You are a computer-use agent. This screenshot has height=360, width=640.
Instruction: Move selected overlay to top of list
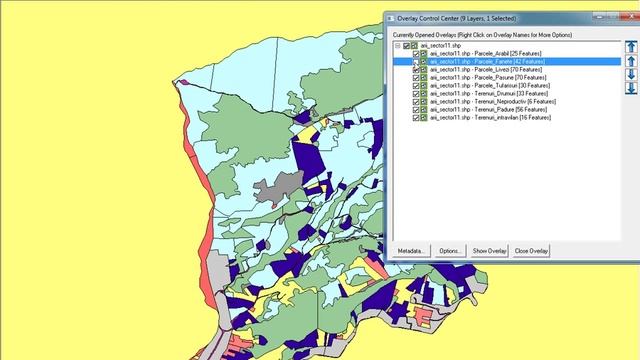pos(631,47)
